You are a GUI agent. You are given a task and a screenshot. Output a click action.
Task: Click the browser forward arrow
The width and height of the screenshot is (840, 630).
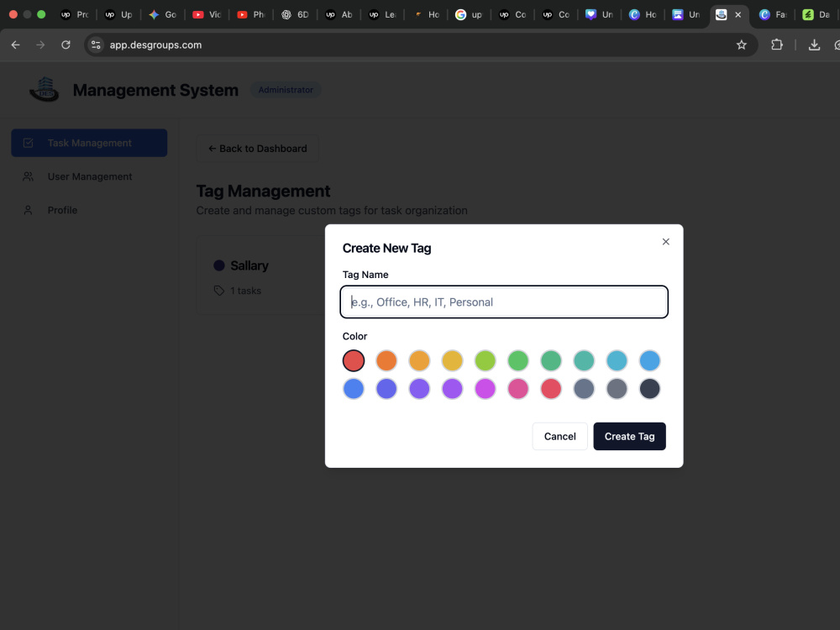(x=40, y=45)
